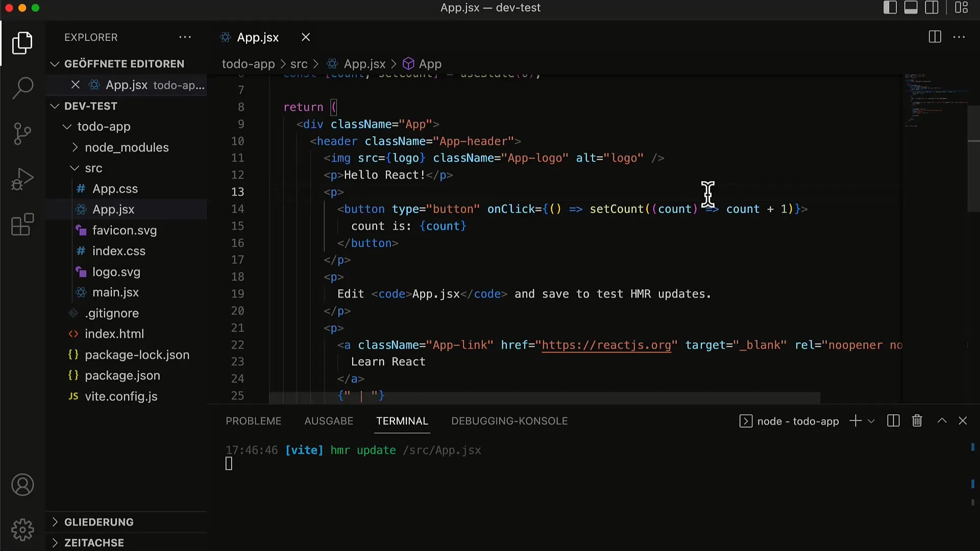Image resolution: width=980 pixels, height=551 pixels.
Task: Open Run and Debug view
Action: click(22, 179)
